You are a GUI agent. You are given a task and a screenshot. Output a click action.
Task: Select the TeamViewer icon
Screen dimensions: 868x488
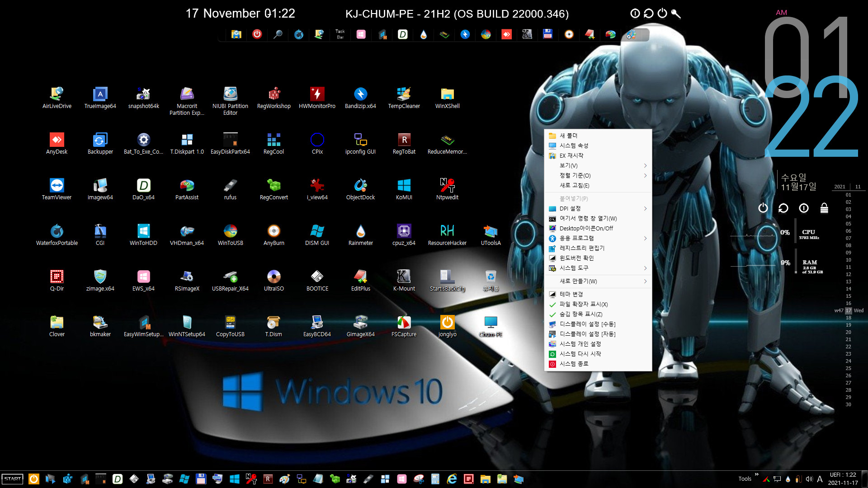point(57,189)
